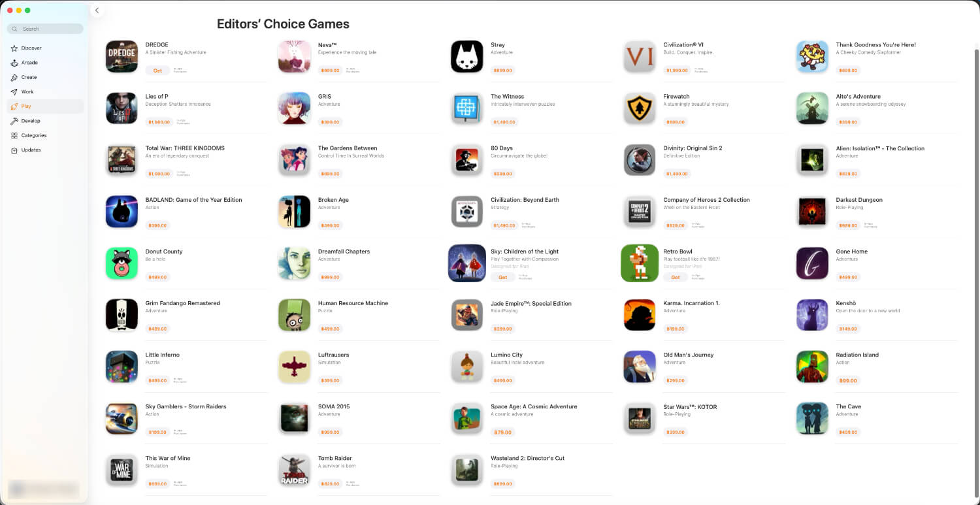
Task: Open the Stray cat app icon
Action: point(467,56)
